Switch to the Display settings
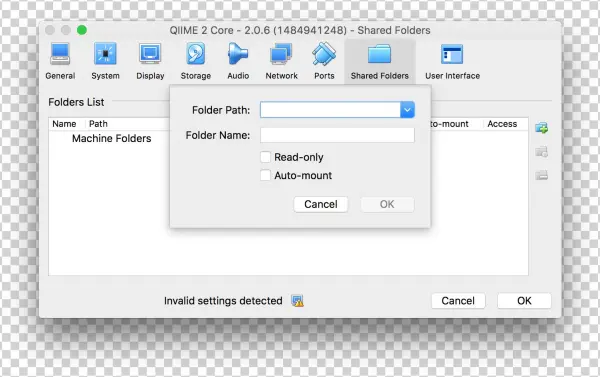Screen dimensions: 600x377 point(150,61)
